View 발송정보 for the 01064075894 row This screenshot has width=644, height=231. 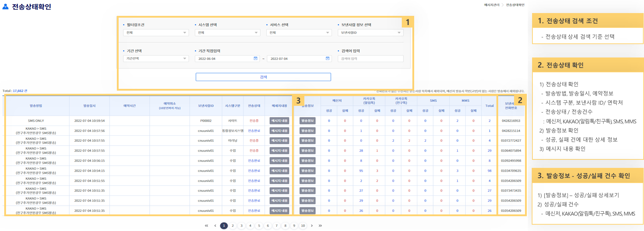(x=308, y=151)
